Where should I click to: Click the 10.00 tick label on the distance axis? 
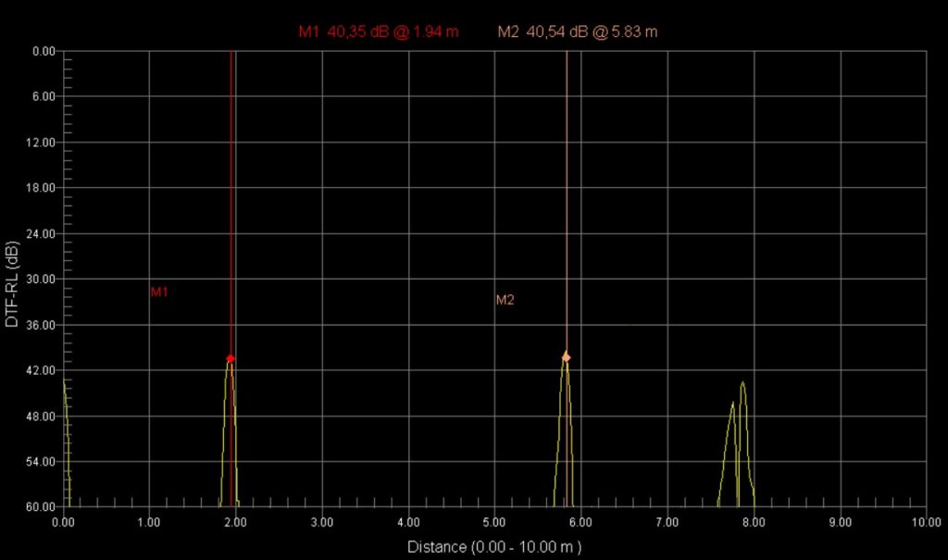coord(925,523)
